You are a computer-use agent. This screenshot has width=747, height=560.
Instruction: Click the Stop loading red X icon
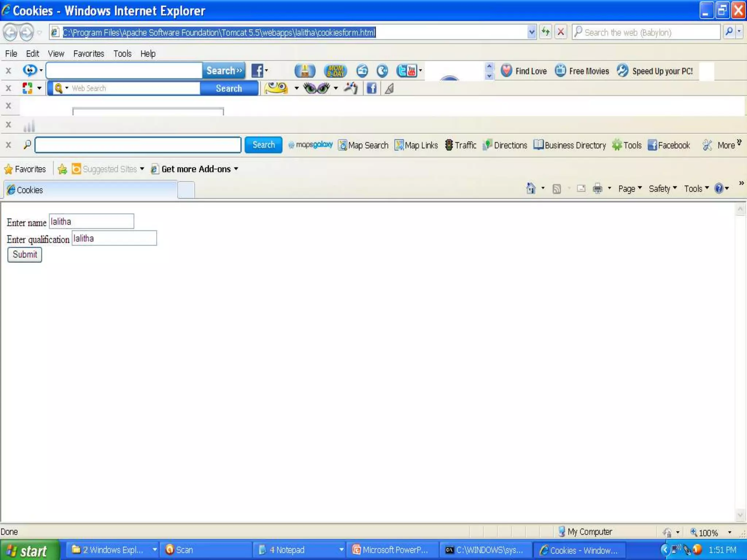tap(561, 32)
